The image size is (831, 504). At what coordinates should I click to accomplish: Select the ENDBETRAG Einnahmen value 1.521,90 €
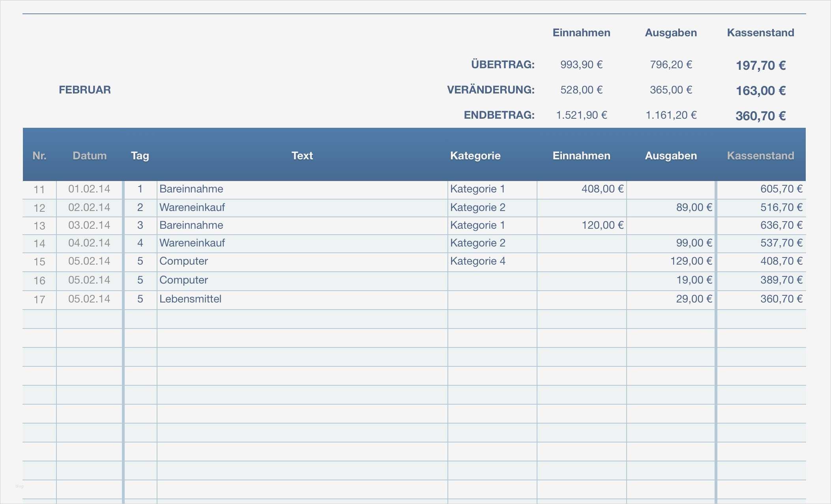(581, 115)
